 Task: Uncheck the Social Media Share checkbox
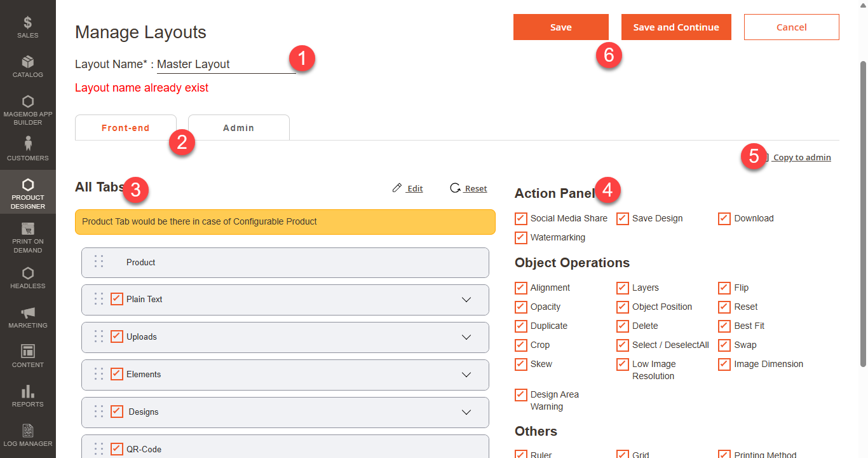pyautogui.click(x=521, y=219)
